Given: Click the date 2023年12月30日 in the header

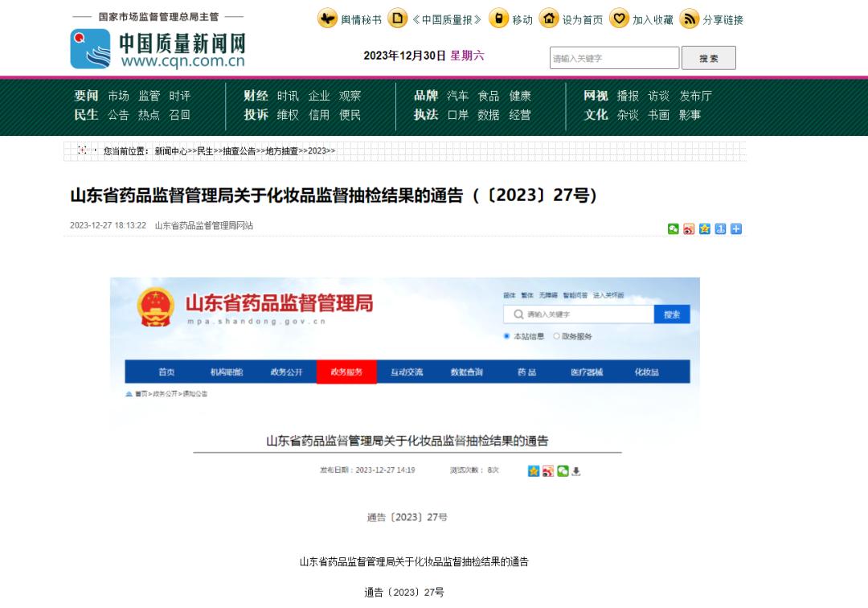Looking at the screenshot, I should point(404,55).
